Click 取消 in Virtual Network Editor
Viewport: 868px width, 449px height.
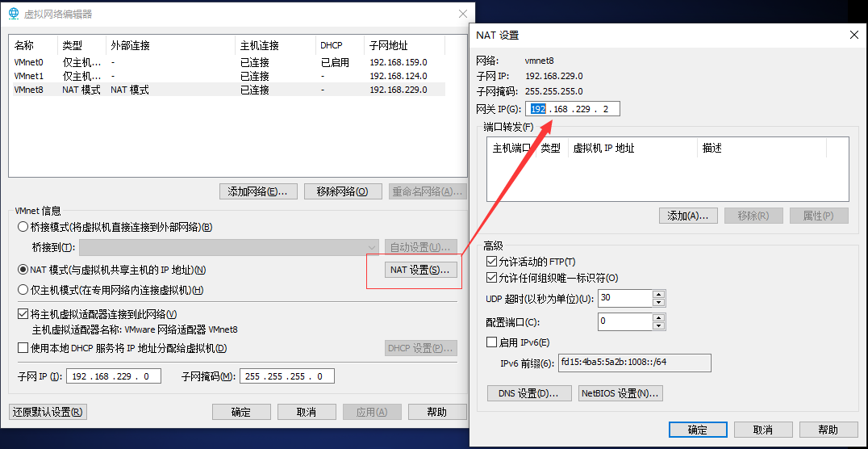pos(307,412)
